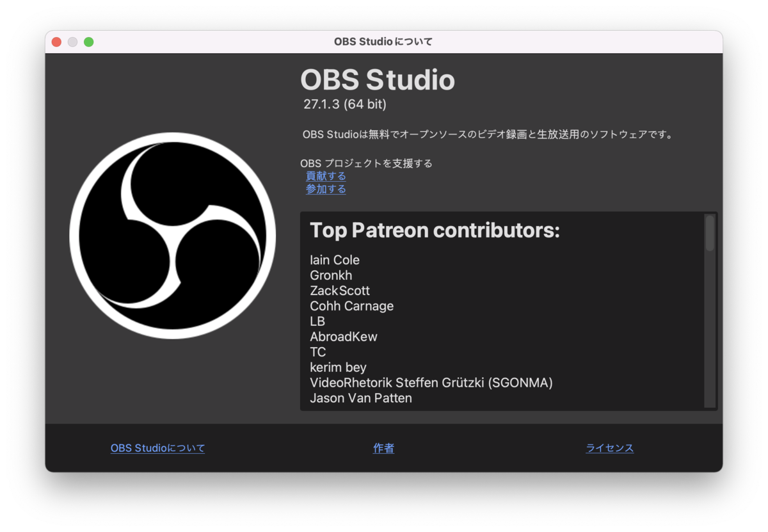Click the 'OBS Studioについて' window title
This screenshot has width=768, height=532.
pyautogui.click(x=383, y=42)
